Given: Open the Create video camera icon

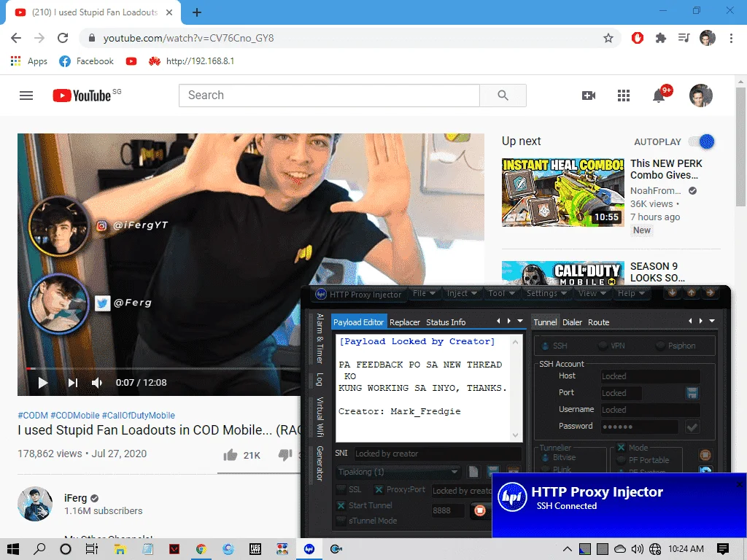Looking at the screenshot, I should tap(589, 96).
